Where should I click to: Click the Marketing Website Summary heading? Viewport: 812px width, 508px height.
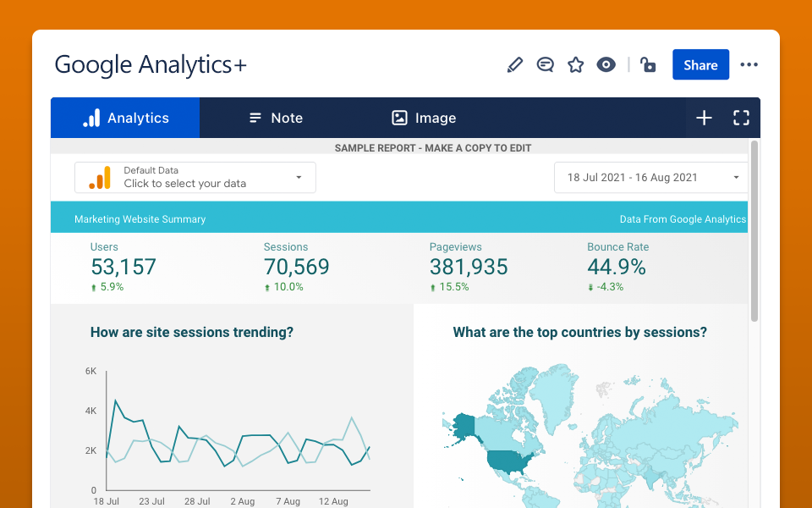click(140, 219)
